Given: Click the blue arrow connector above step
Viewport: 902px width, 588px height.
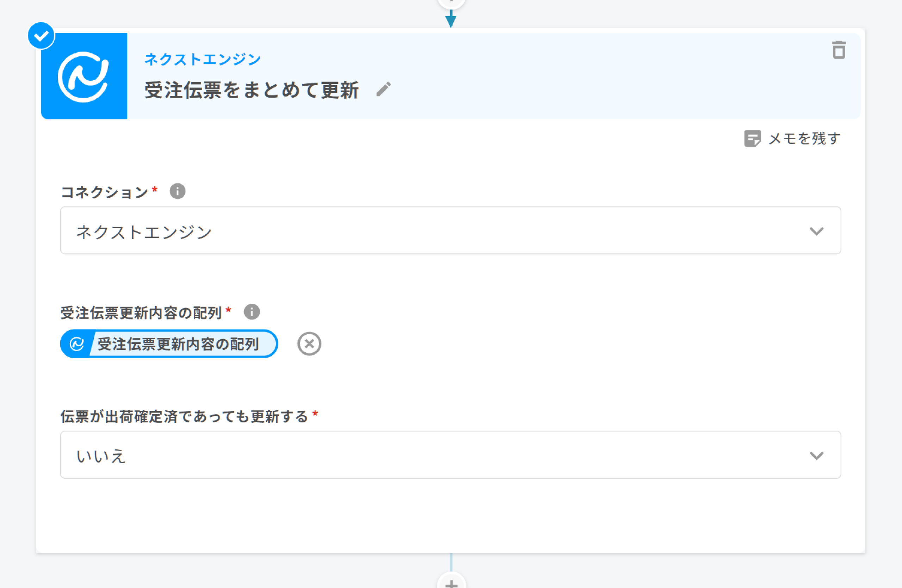Looking at the screenshot, I should [x=451, y=20].
